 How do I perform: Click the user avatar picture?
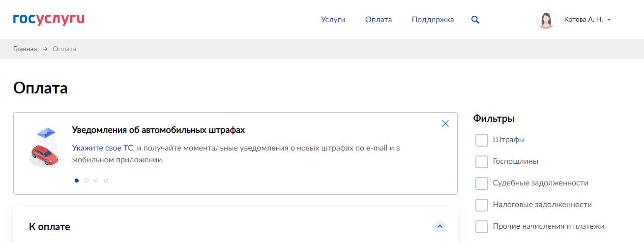click(x=546, y=20)
